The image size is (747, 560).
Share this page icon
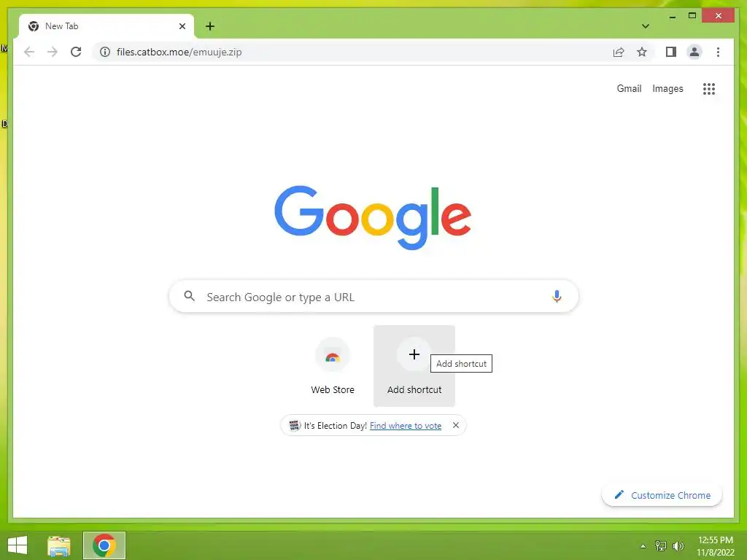(x=619, y=52)
